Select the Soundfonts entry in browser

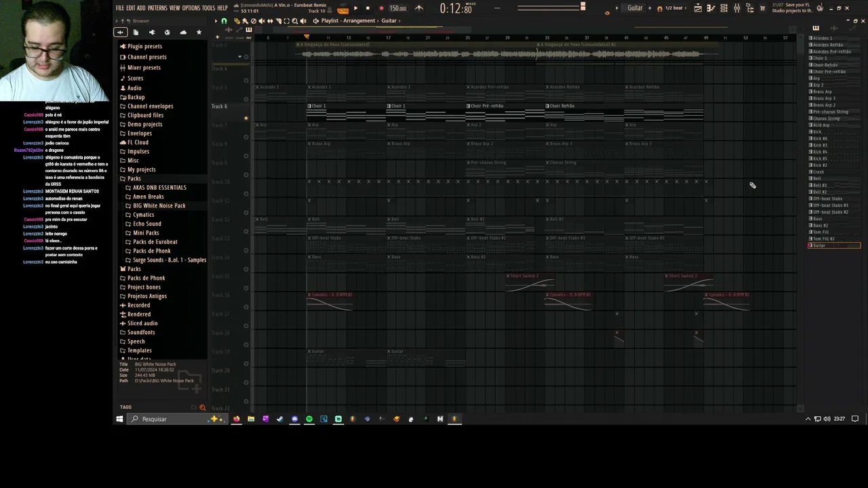coord(141,333)
